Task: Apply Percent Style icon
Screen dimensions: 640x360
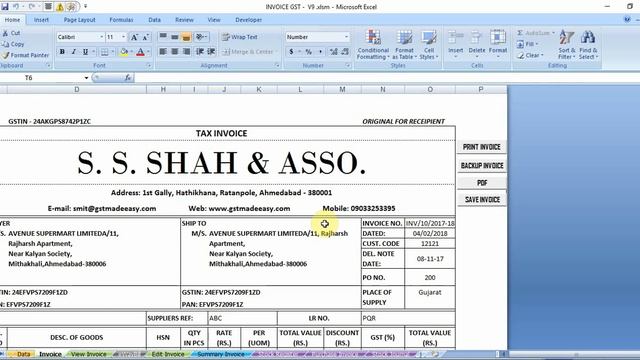Action: pyautogui.click(x=309, y=52)
